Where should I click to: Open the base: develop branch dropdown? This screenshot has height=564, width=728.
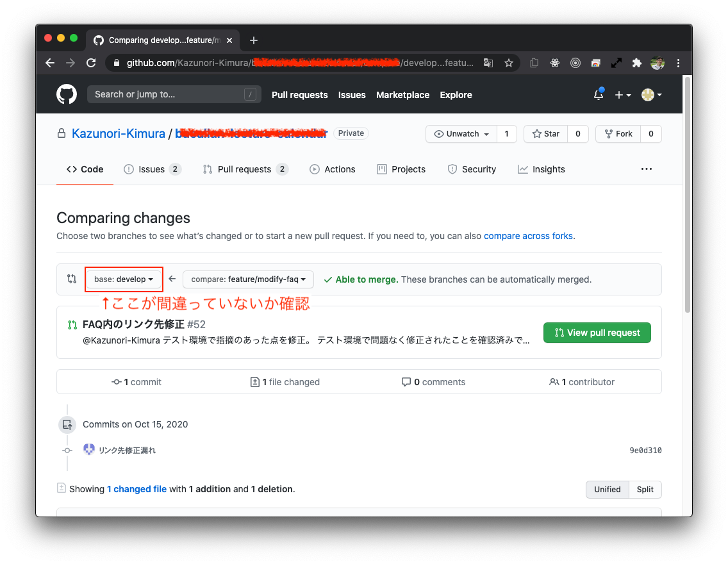pos(124,279)
